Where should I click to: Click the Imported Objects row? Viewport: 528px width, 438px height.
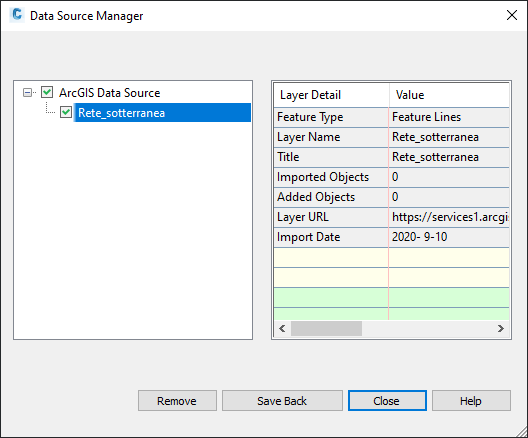click(x=392, y=177)
